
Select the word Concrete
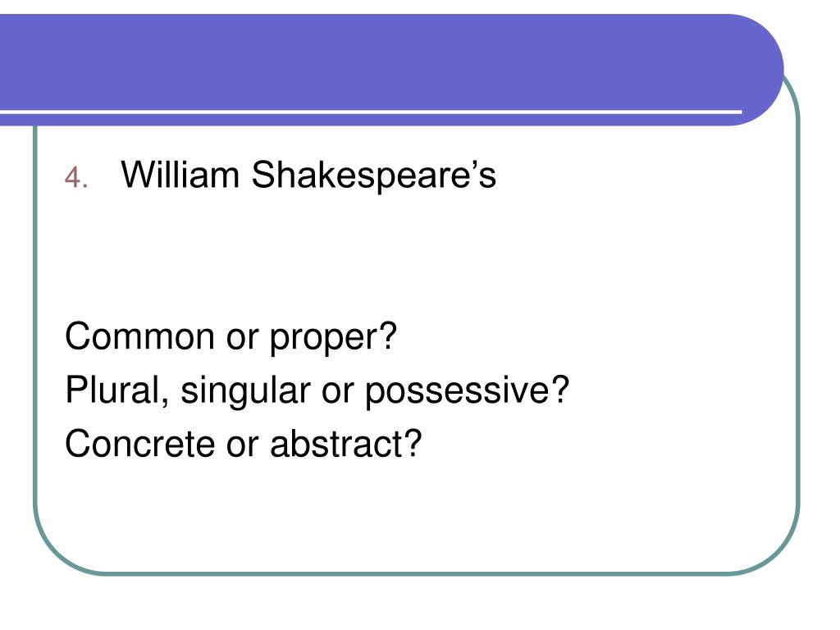139,444
